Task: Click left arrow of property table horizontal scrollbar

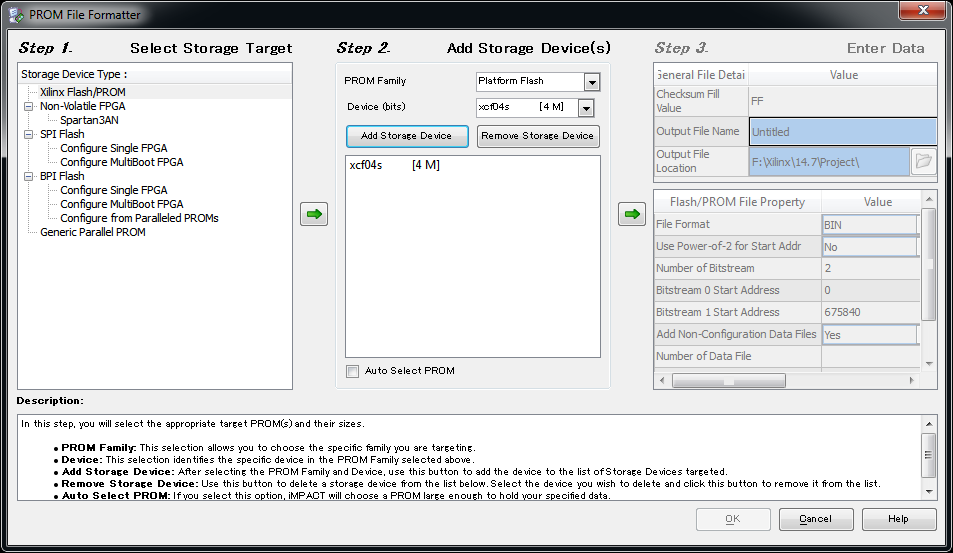Action: tap(662, 381)
